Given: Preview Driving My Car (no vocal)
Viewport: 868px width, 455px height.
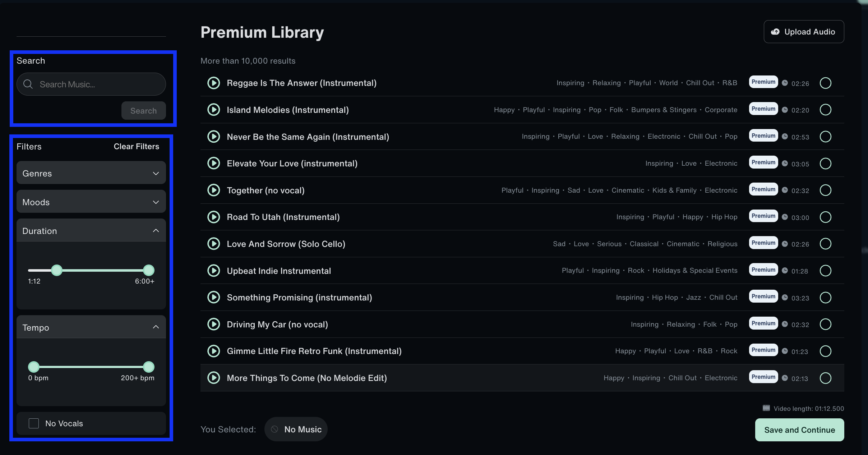Looking at the screenshot, I should [x=214, y=324].
